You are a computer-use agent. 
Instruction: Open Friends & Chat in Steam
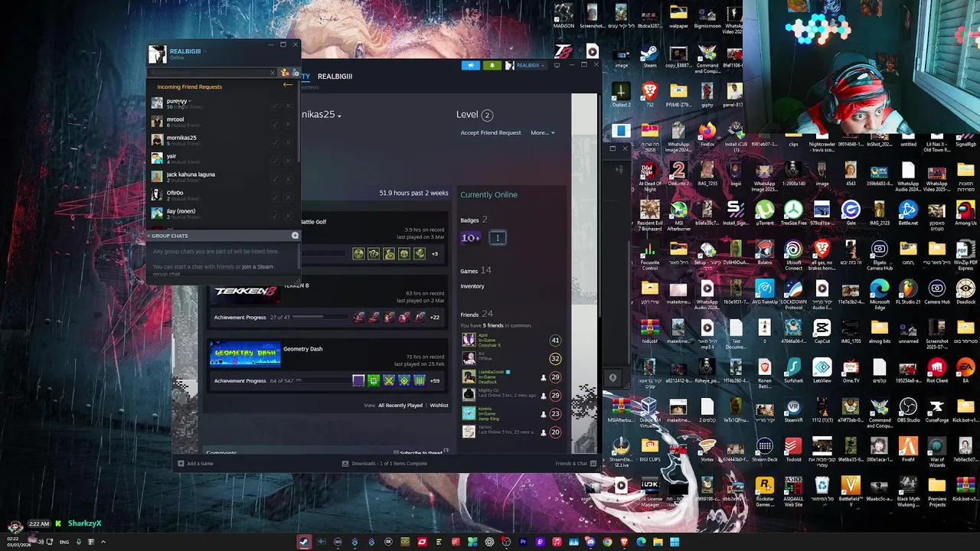point(575,463)
